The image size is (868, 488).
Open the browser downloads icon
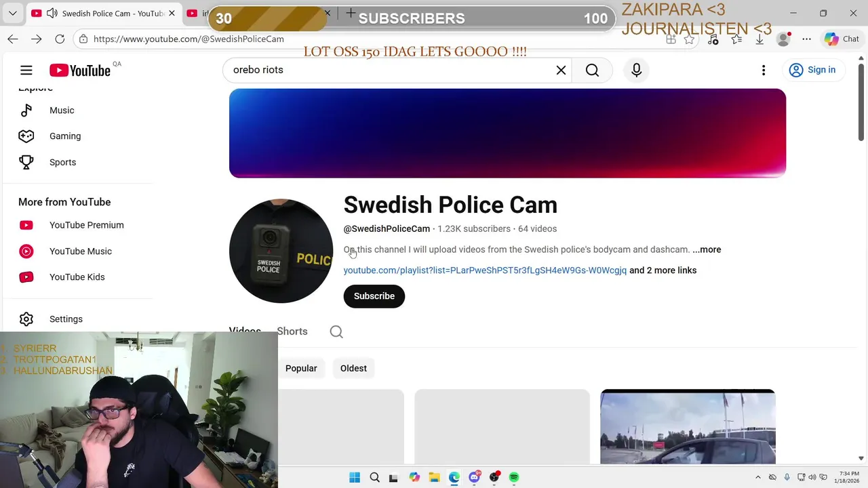point(759,39)
